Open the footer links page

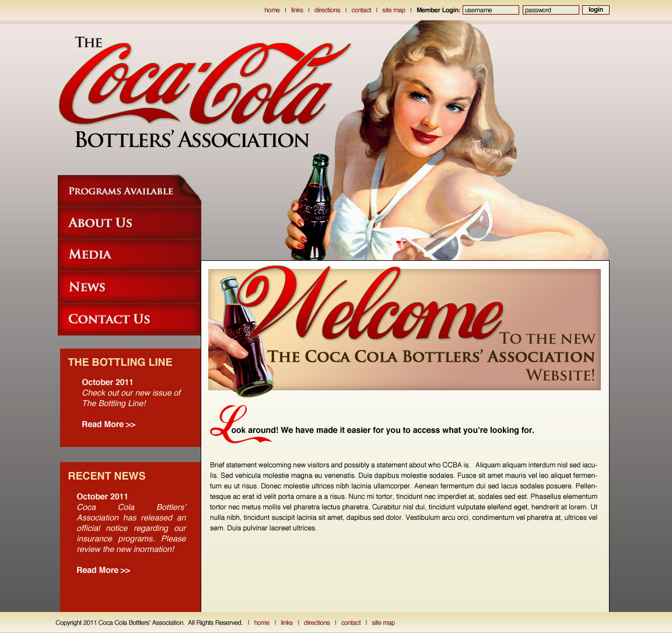point(287,622)
